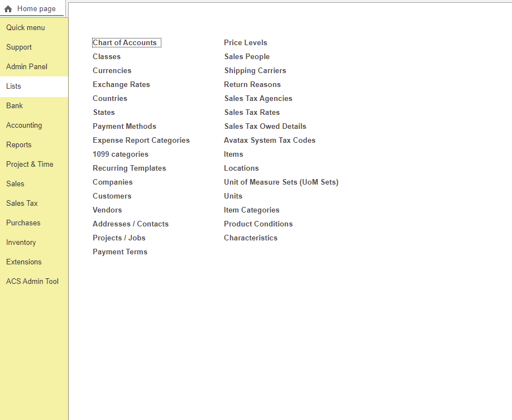Screen dimensions: 512x420
Task: Open the States list
Action: pos(104,113)
